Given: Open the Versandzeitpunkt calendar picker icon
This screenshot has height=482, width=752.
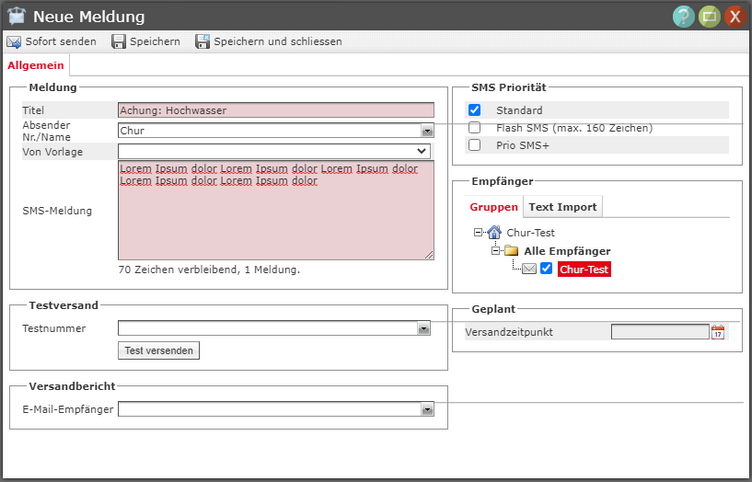Looking at the screenshot, I should coord(717,332).
